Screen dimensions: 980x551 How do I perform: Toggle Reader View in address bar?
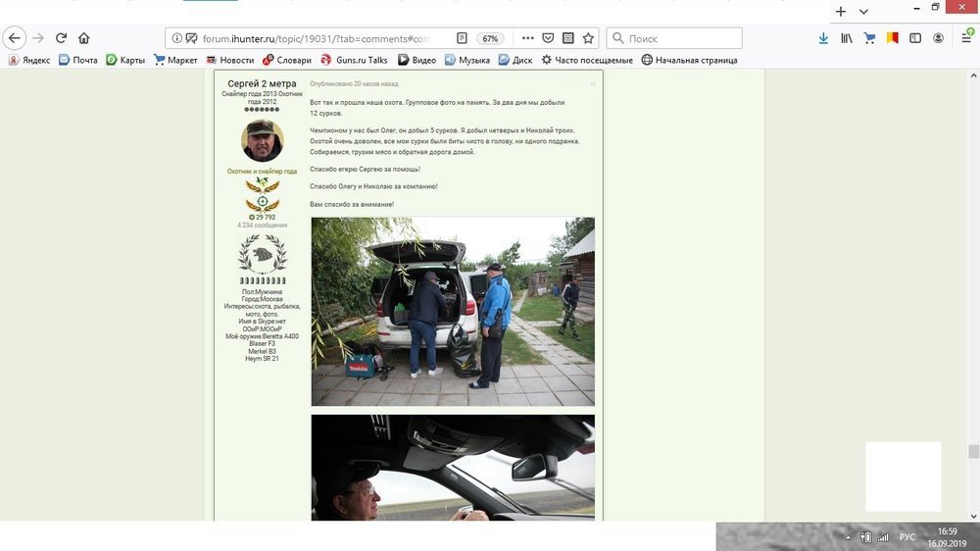point(462,38)
